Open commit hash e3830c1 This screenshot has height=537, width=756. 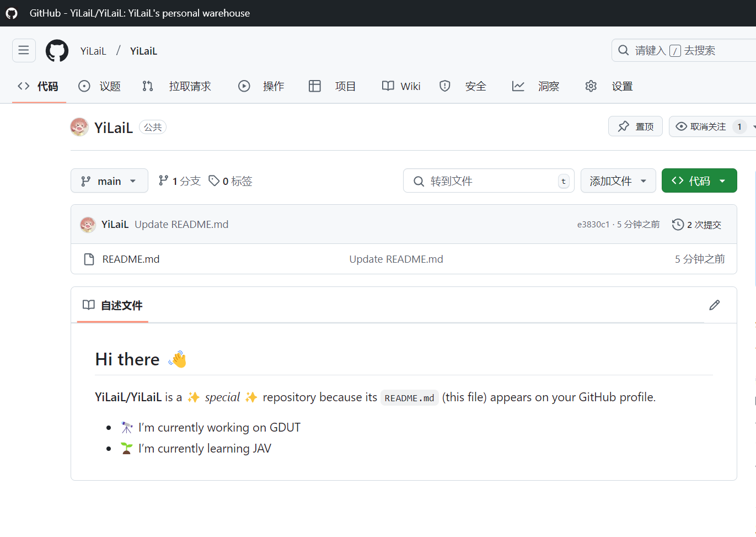(x=593, y=225)
